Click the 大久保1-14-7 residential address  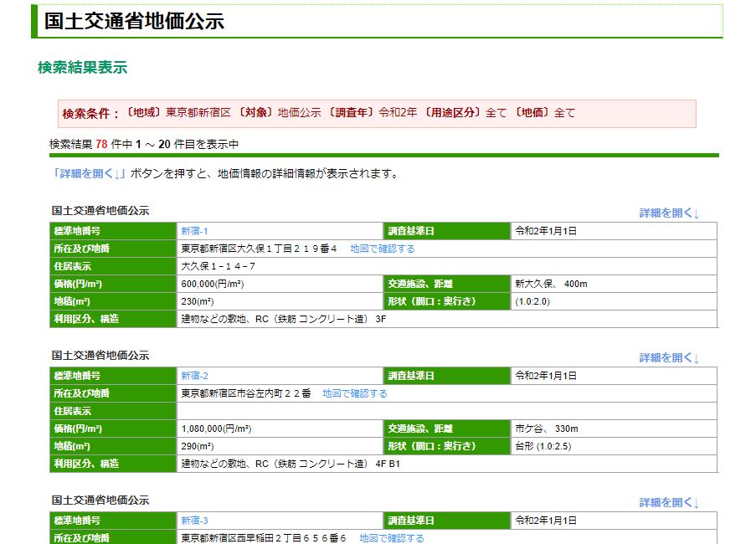coord(218,266)
